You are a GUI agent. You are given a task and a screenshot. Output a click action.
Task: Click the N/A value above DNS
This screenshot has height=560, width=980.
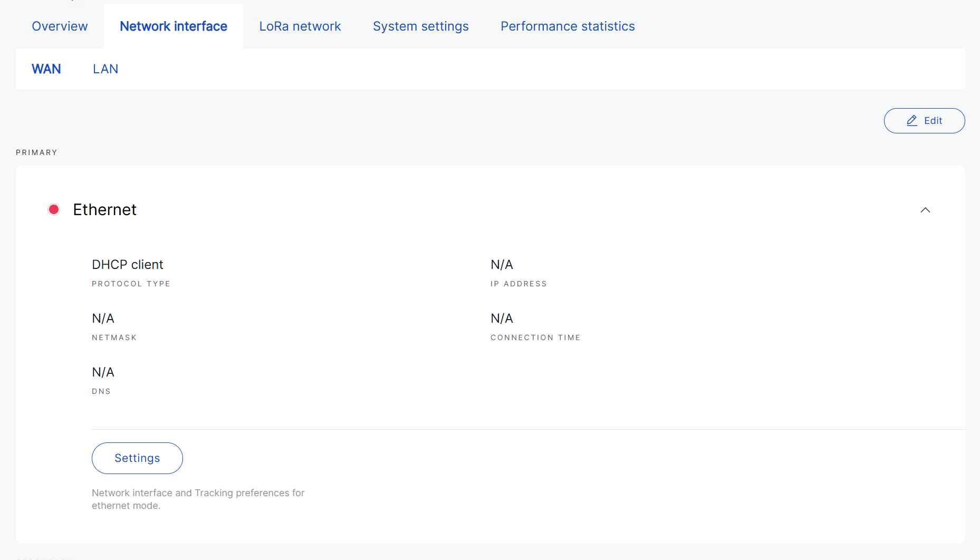[103, 372]
